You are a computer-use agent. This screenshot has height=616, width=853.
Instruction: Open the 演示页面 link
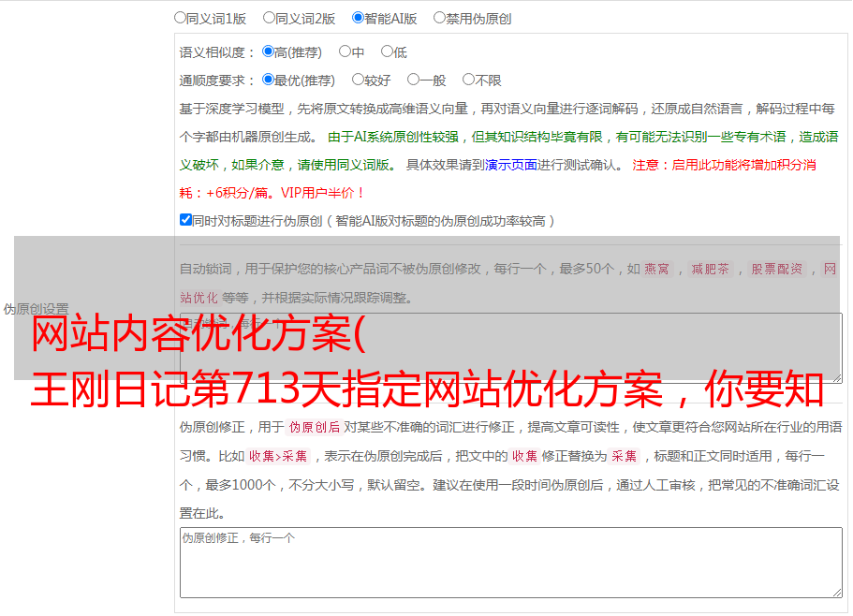510,165
